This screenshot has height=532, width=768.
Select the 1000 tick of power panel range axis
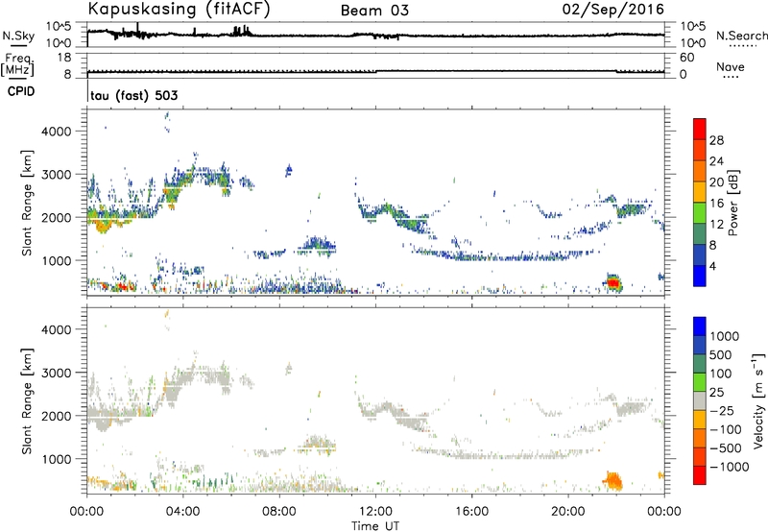tap(56, 260)
